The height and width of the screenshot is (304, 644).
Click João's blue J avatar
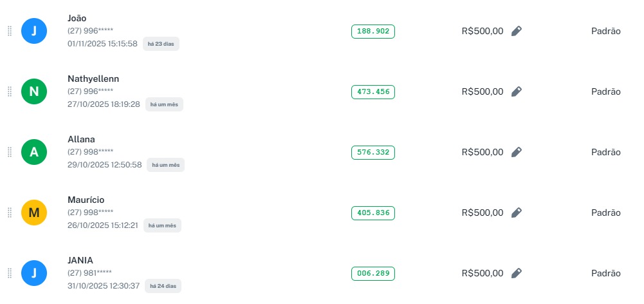pyautogui.click(x=34, y=31)
